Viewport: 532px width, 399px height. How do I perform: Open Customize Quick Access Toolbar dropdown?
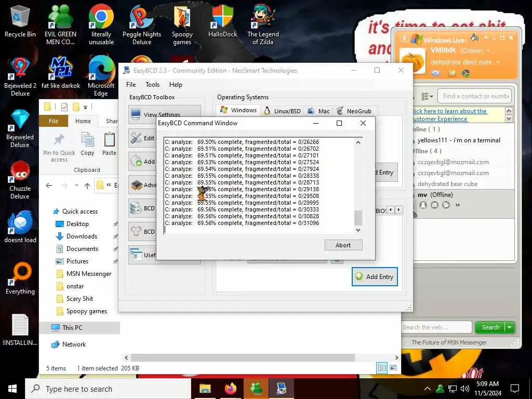pos(86,108)
